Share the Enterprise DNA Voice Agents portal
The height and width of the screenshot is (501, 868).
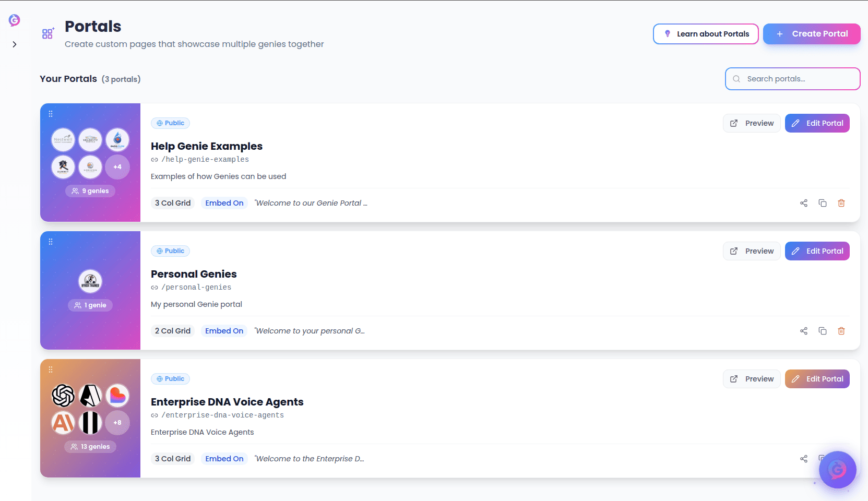[804, 459]
